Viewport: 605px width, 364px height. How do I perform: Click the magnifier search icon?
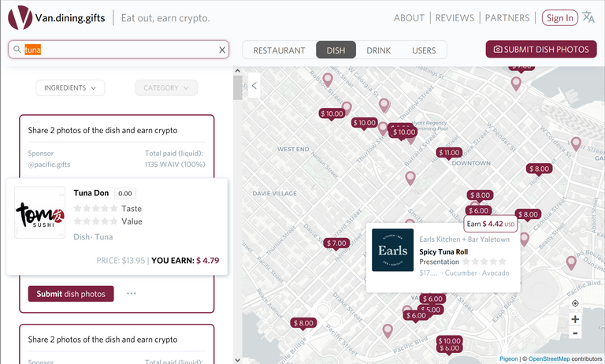(17, 50)
